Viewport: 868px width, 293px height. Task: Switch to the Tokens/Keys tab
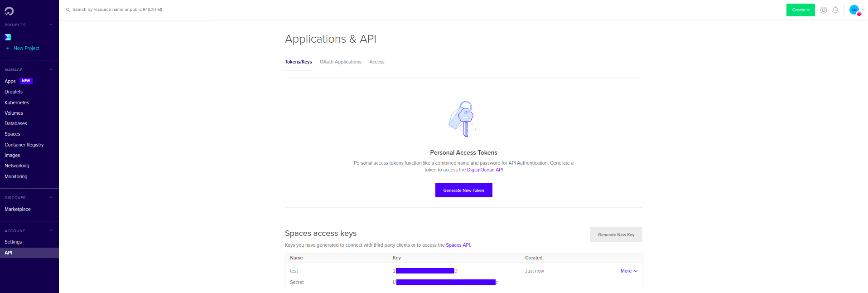point(298,62)
